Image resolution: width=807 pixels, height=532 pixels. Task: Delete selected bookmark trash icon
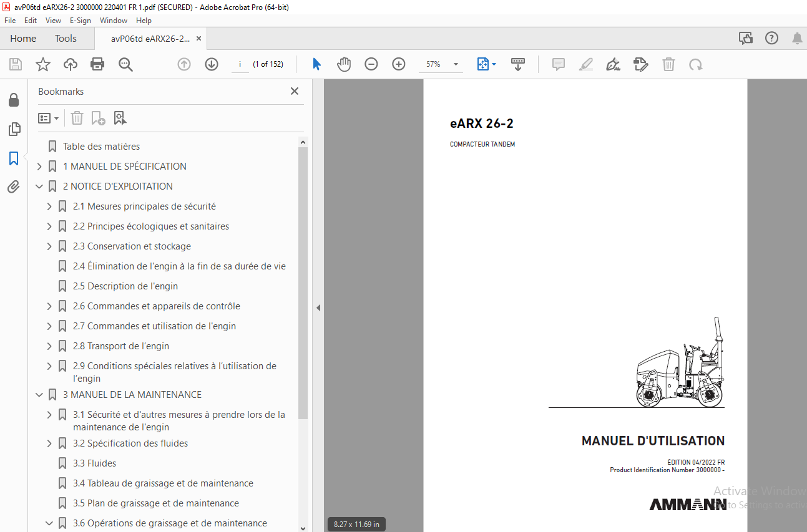point(77,118)
